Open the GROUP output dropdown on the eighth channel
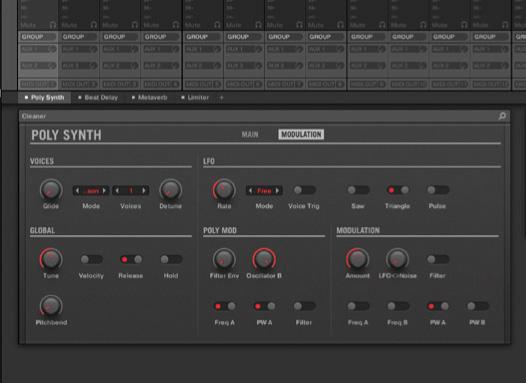The image size is (526, 383). [x=326, y=37]
